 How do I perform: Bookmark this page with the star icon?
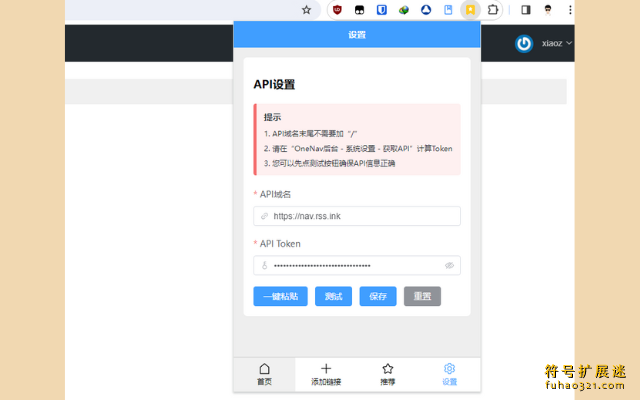click(x=306, y=10)
